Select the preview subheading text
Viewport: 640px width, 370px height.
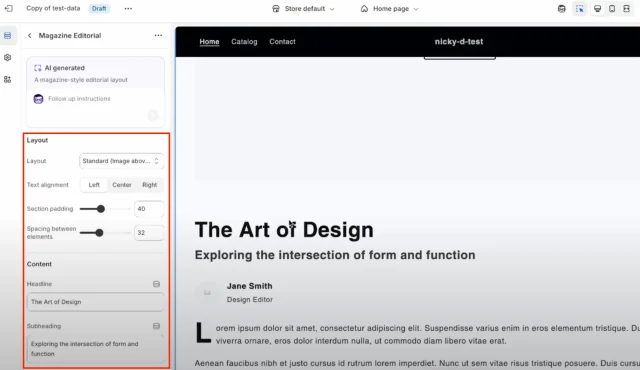[x=335, y=255]
